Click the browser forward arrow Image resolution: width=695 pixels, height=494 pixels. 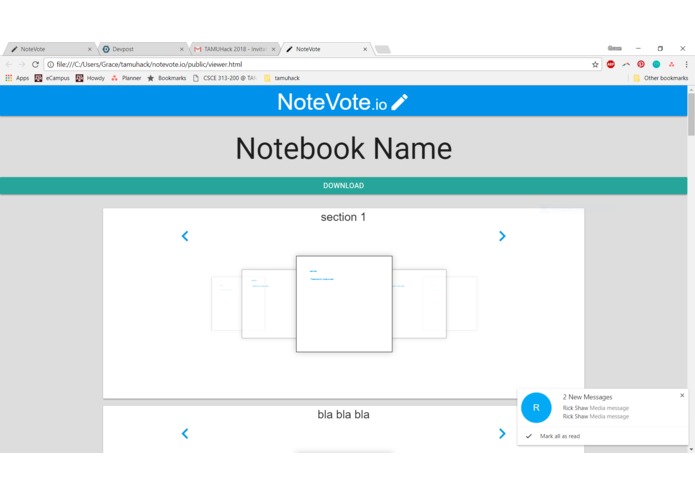pyautogui.click(x=22, y=64)
